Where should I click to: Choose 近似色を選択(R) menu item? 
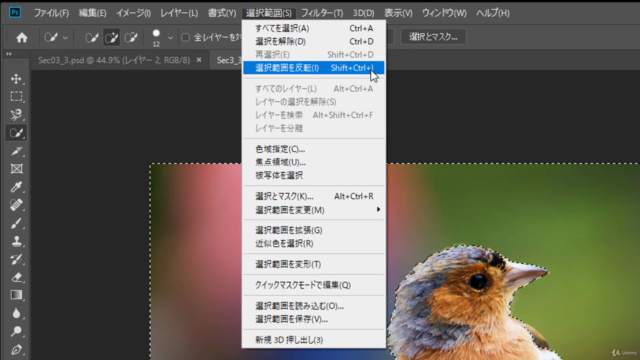[x=313, y=243]
